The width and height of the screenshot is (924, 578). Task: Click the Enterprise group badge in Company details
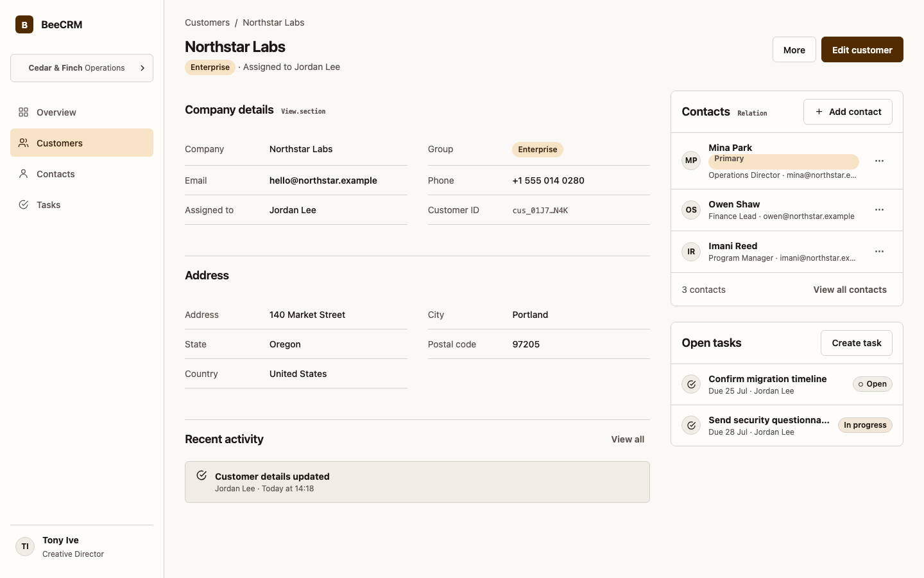coord(538,150)
